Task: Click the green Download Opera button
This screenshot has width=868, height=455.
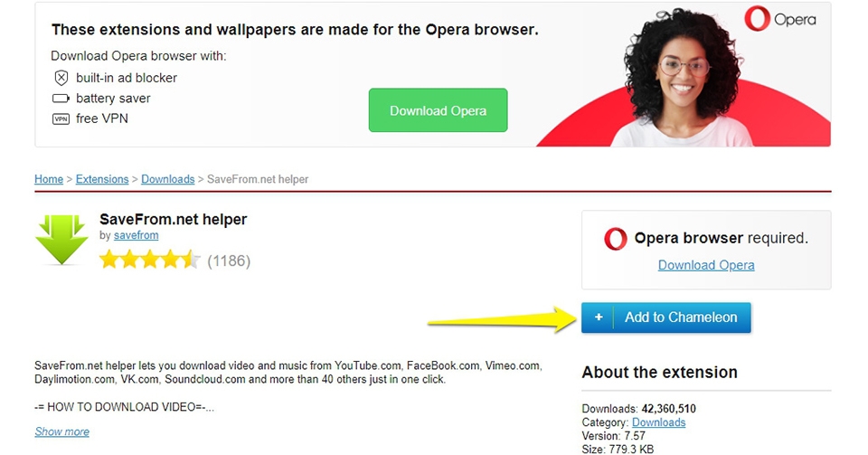Action: (x=438, y=110)
